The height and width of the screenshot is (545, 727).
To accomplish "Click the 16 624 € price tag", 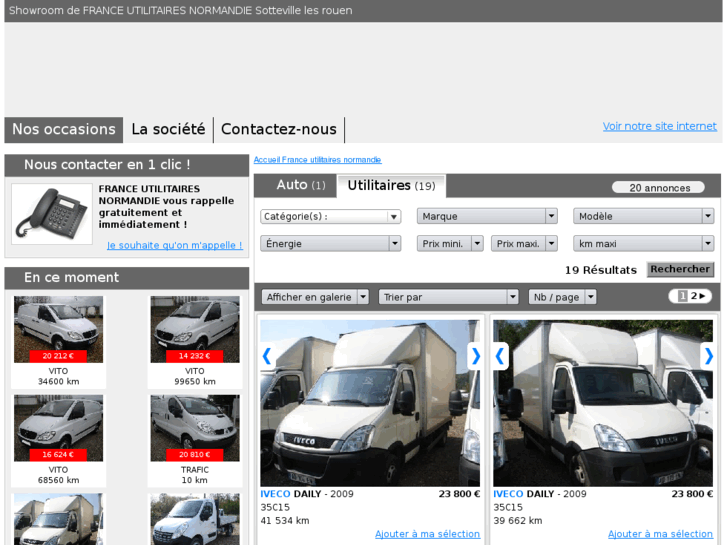I will 58,455.
